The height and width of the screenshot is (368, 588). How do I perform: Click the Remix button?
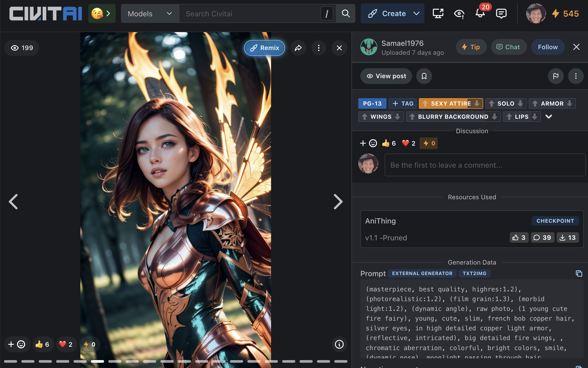click(264, 48)
